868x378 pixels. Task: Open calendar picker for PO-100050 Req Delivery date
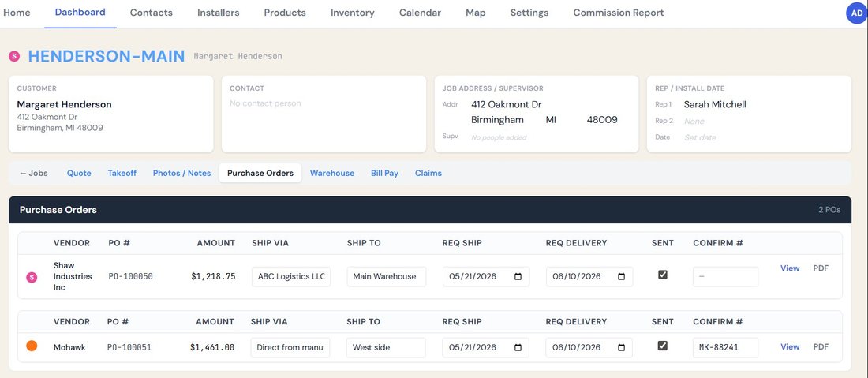621,277
